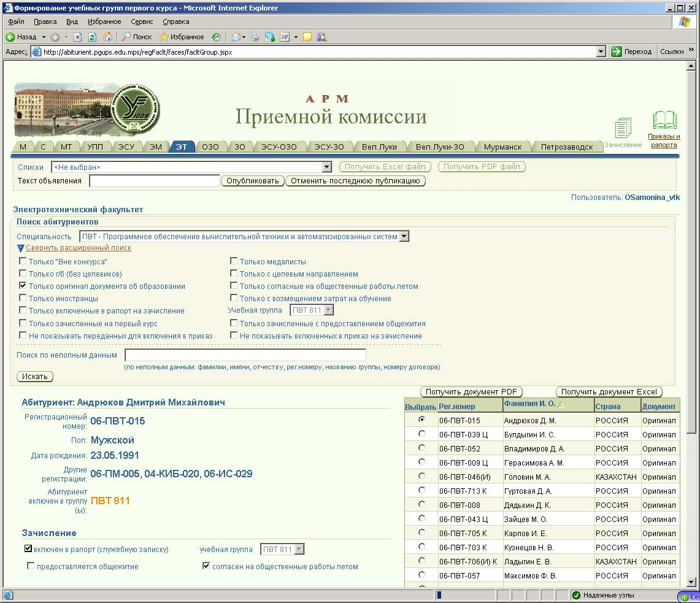This screenshot has height=603, width=700.
Task: Switch to the Мурманск tab
Action: coord(502,147)
